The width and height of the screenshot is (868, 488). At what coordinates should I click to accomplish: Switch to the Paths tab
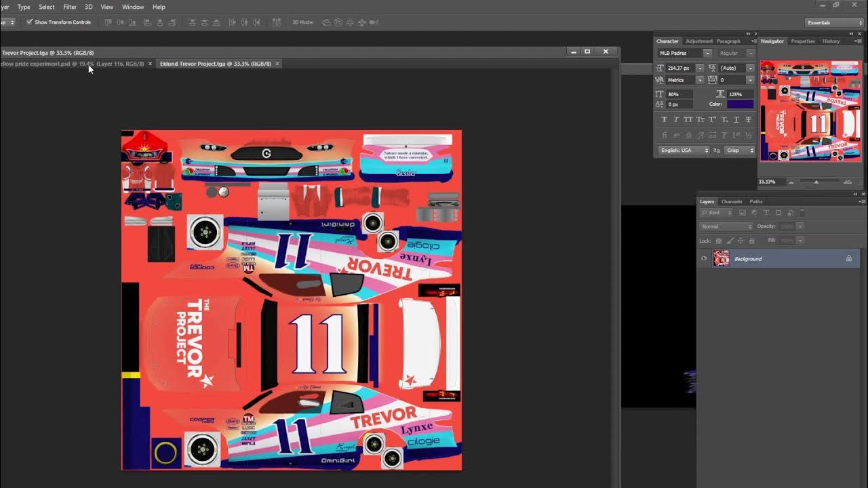756,201
